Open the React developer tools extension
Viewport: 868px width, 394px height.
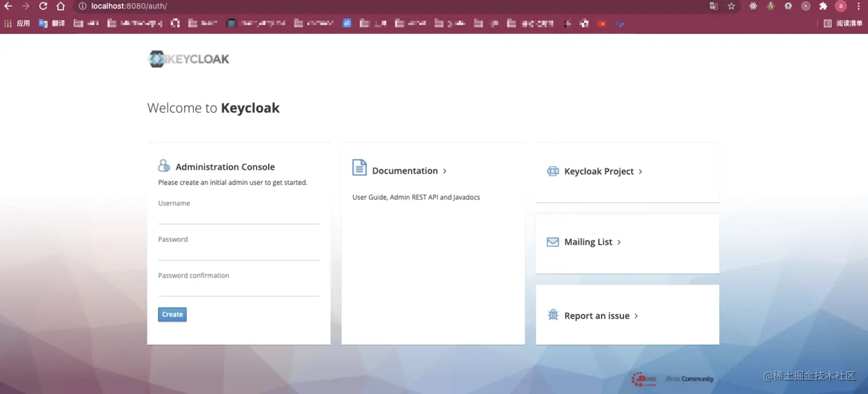click(753, 6)
